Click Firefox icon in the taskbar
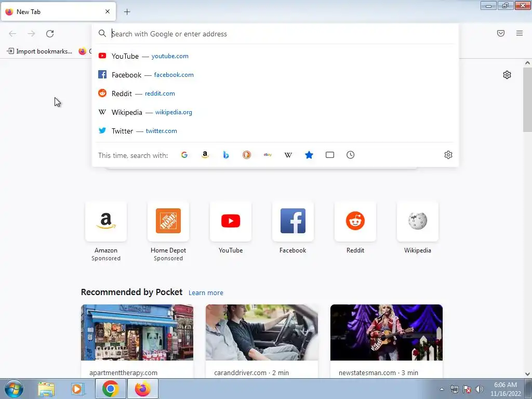Image resolution: width=532 pixels, height=399 pixels. pyautogui.click(x=143, y=389)
